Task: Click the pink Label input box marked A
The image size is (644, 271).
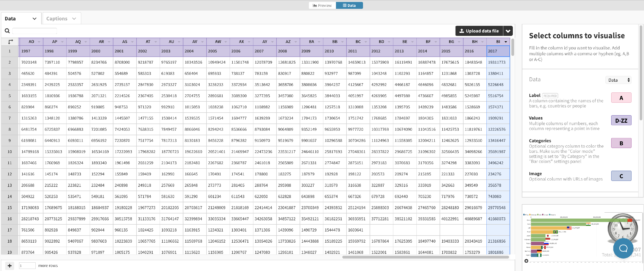Action: 621,98
